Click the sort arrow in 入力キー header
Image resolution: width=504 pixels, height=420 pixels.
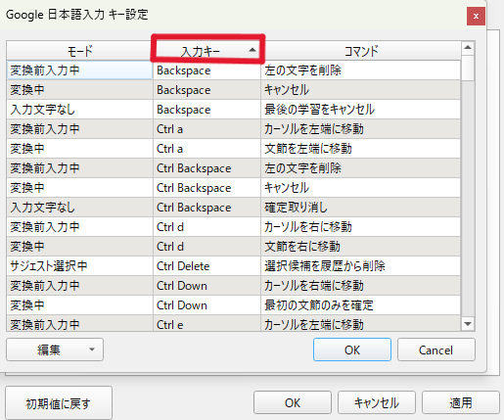click(x=252, y=50)
